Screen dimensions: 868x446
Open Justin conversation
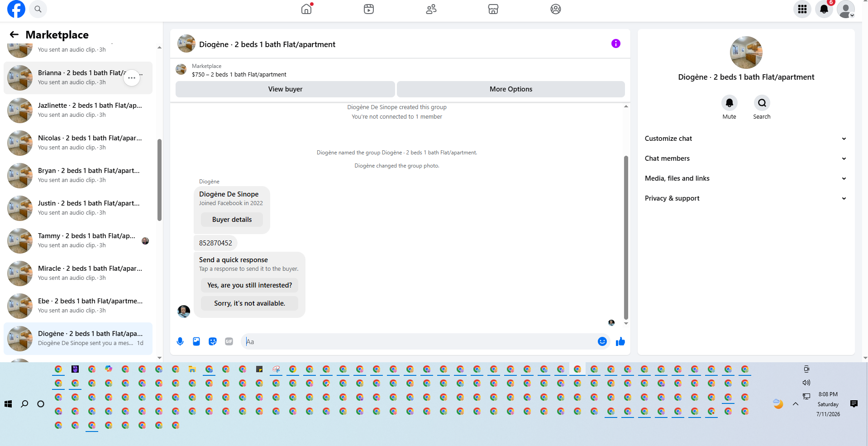click(78, 208)
